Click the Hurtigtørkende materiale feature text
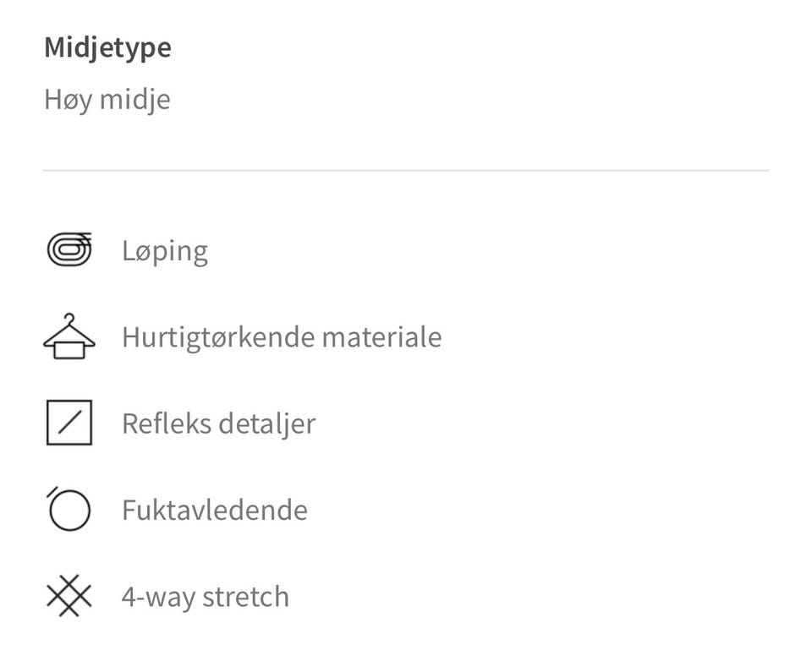Screen dimensions: 812x672 tap(282, 337)
